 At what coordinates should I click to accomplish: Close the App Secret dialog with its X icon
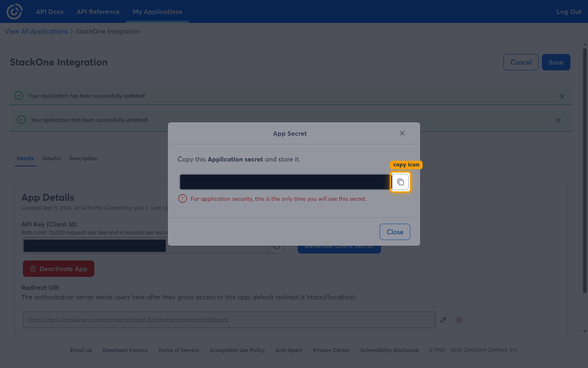click(x=402, y=133)
